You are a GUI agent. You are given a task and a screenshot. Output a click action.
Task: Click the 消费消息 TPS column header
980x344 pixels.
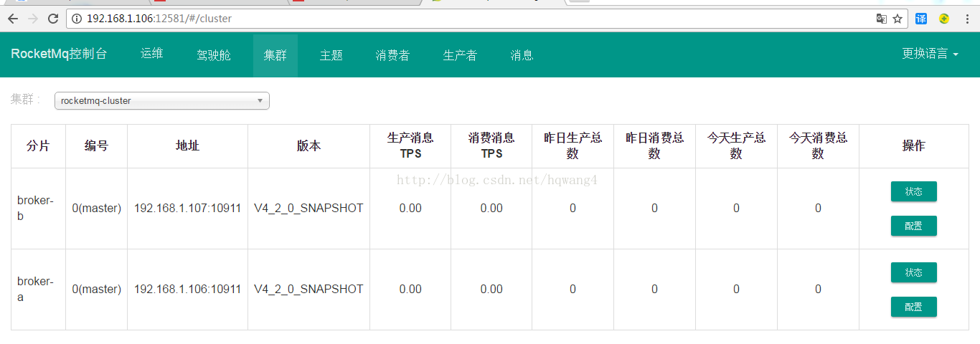[491, 145]
